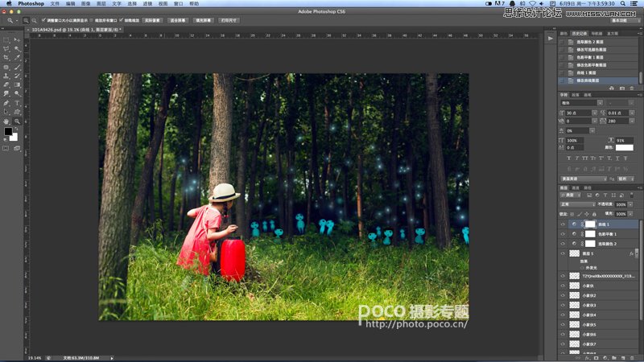Select the Eraser tool
The height and width of the screenshot is (362, 644).
(x=6, y=85)
